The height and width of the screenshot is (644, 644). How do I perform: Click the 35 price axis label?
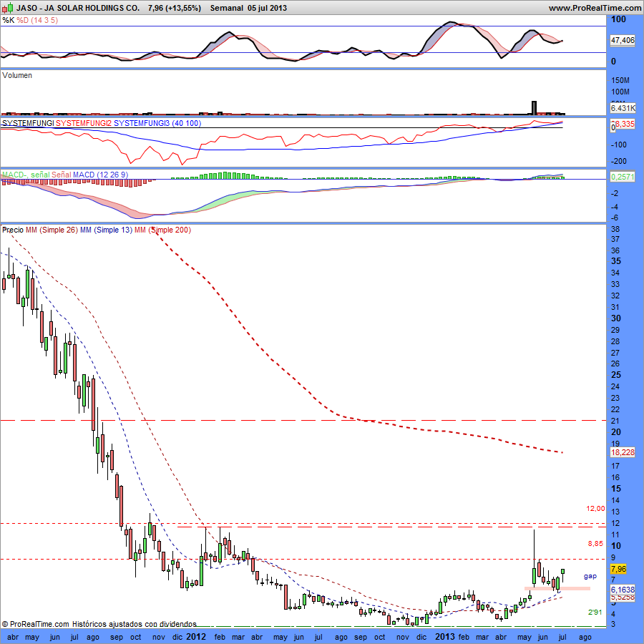tap(616, 261)
